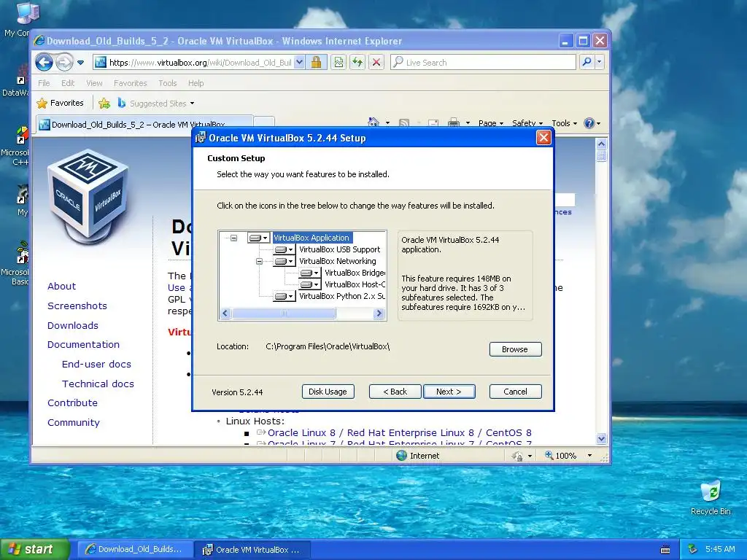Screen dimensions: 747x560
Task: Click the IE Forward arrow button
Action: click(x=64, y=62)
